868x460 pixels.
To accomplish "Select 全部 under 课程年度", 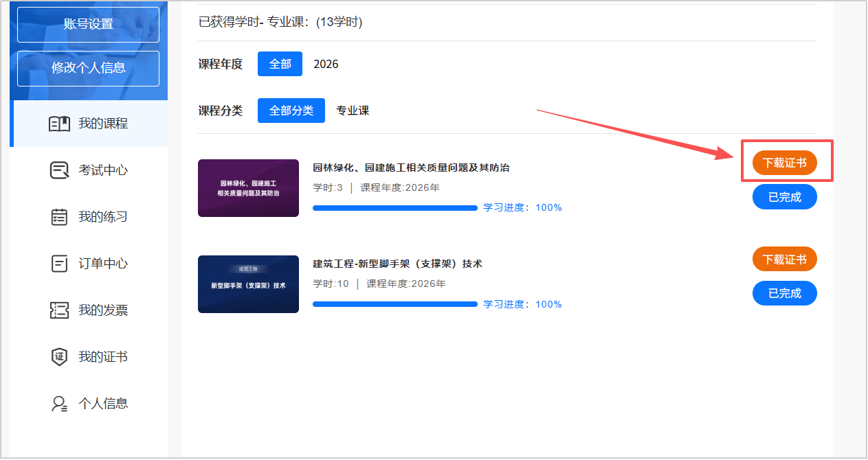I will (x=280, y=64).
